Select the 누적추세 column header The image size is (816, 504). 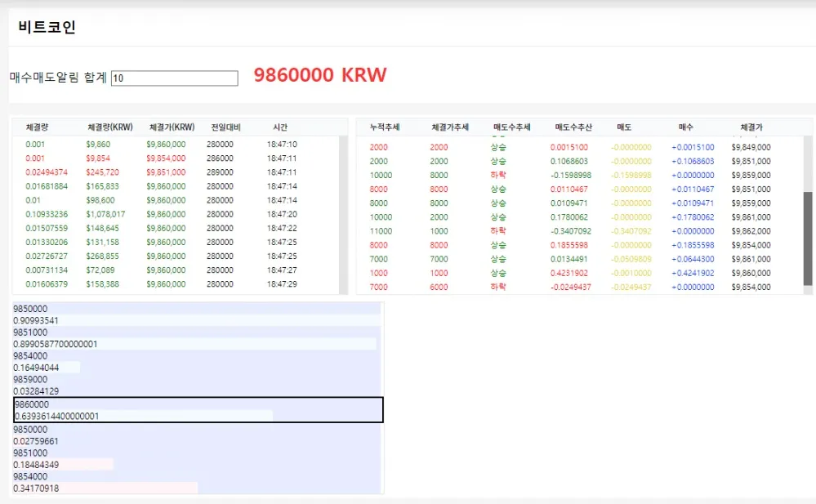click(x=385, y=127)
